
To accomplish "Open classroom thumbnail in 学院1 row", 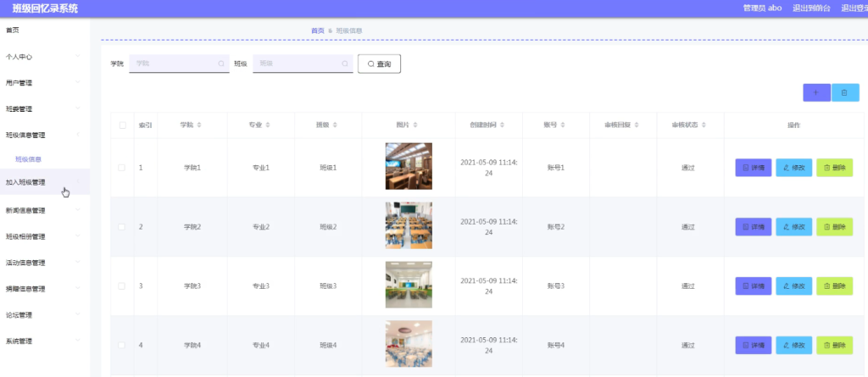I will tap(409, 166).
